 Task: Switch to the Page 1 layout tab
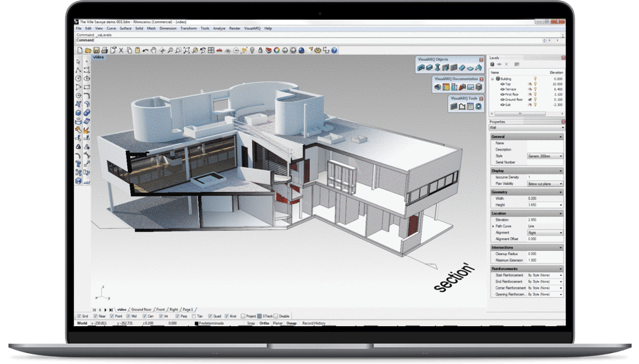pos(187,309)
